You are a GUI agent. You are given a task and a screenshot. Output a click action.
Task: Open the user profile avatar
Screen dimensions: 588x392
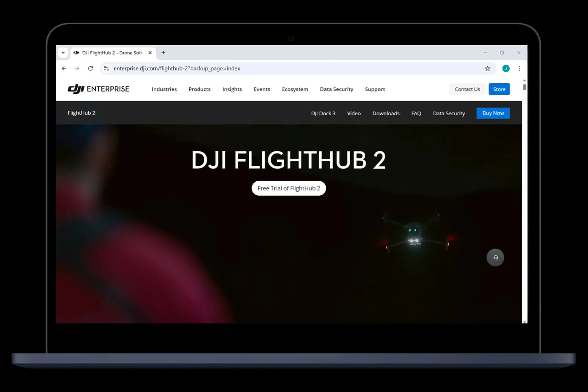(506, 69)
